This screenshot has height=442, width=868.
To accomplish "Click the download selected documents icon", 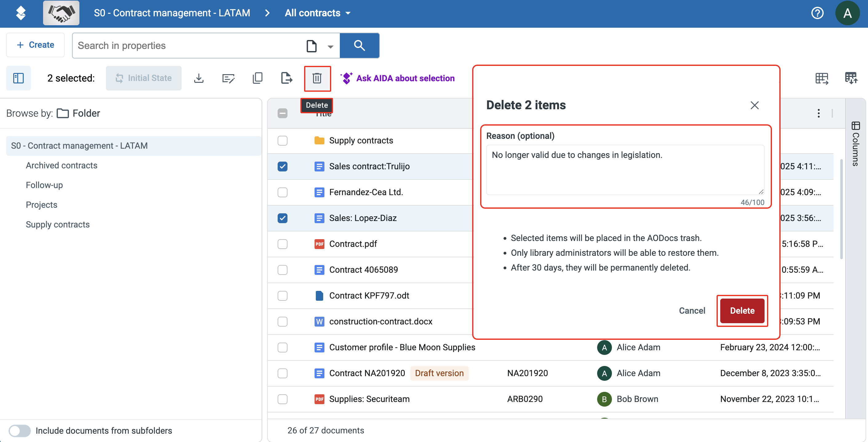I will (x=199, y=78).
